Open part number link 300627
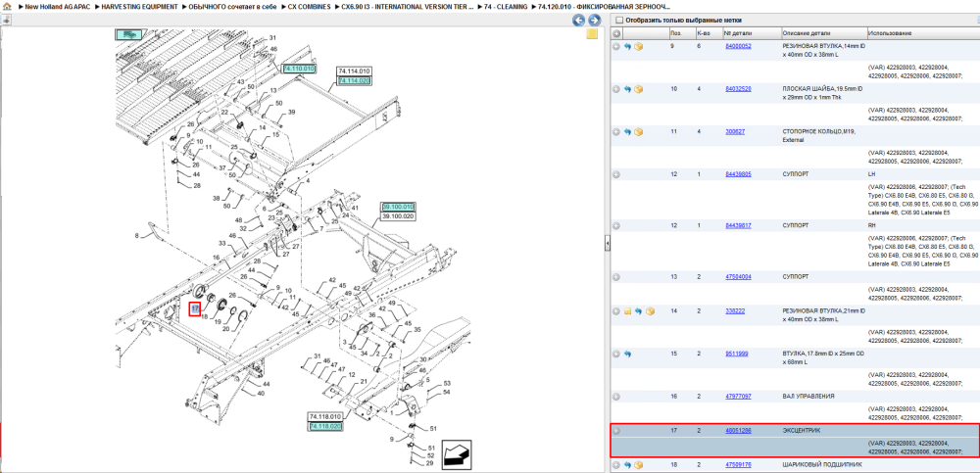This screenshot has height=473, width=980. [735, 132]
